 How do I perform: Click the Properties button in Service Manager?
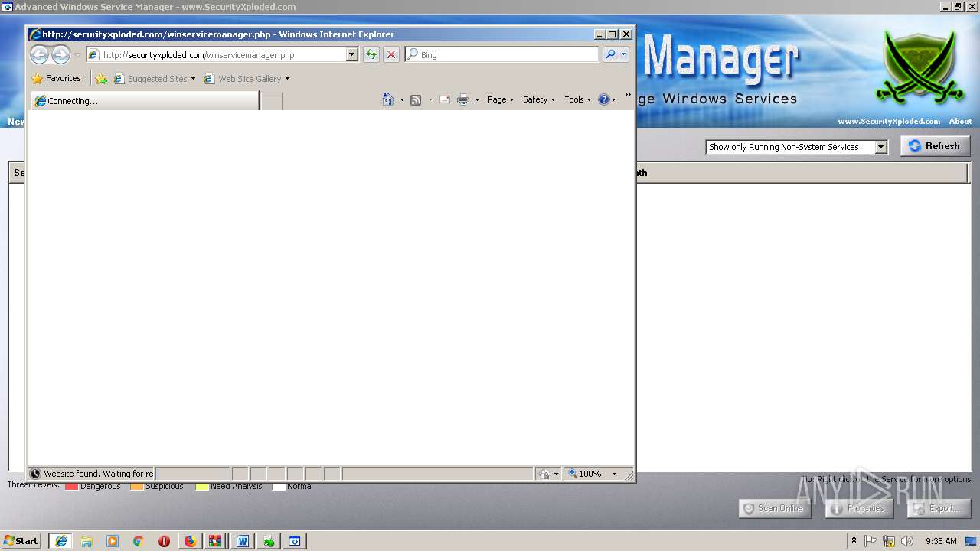tap(859, 508)
